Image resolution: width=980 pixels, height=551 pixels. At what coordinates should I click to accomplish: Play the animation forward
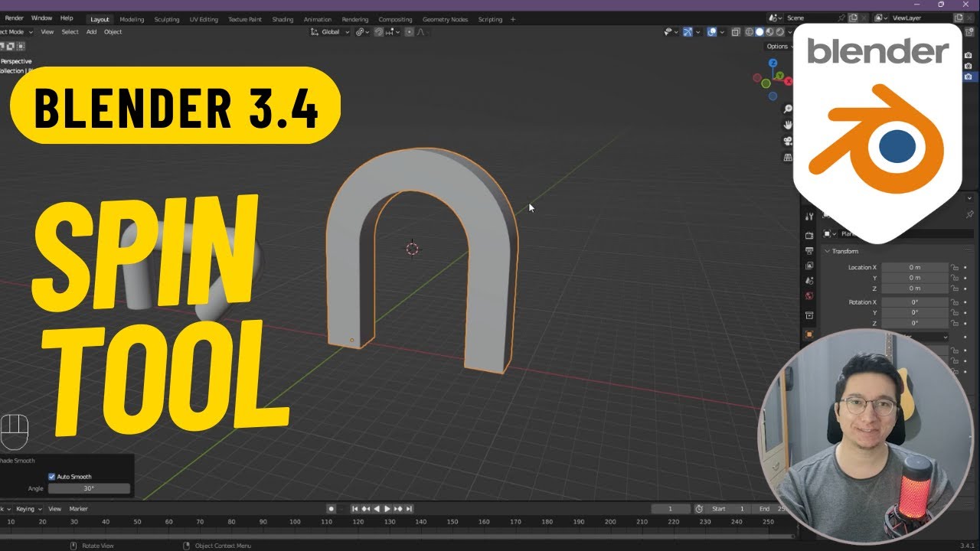pyautogui.click(x=387, y=509)
